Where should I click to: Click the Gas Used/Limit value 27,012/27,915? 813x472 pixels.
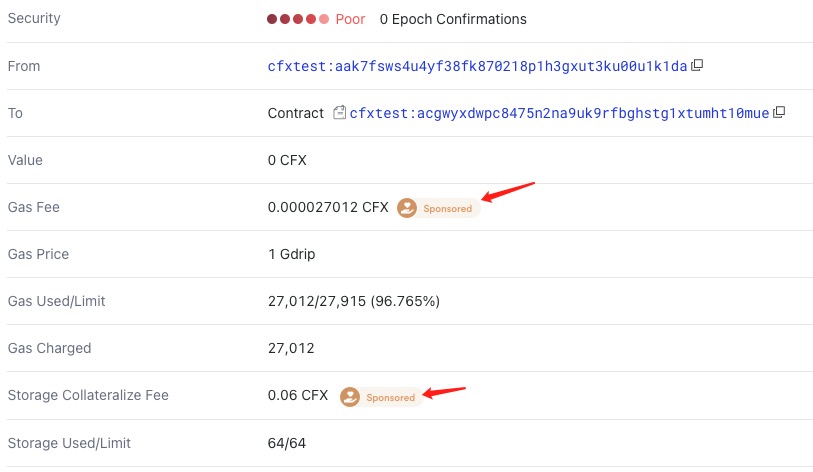click(353, 301)
